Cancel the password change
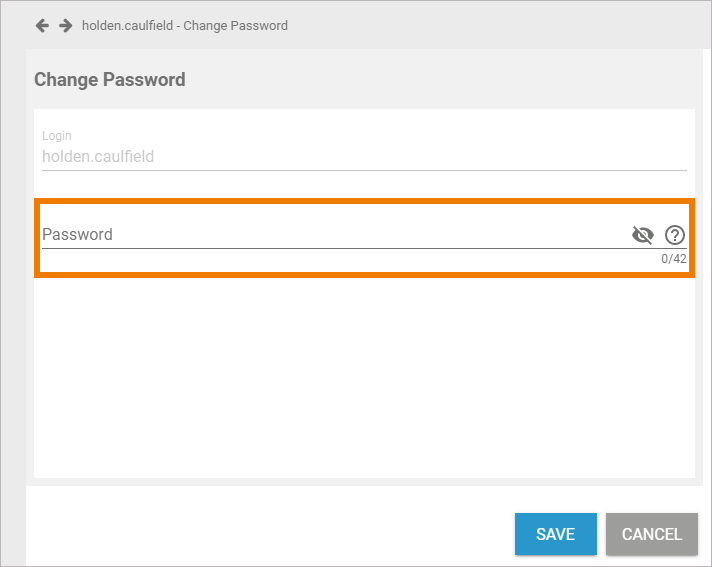This screenshot has width=712, height=567. tap(651, 534)
